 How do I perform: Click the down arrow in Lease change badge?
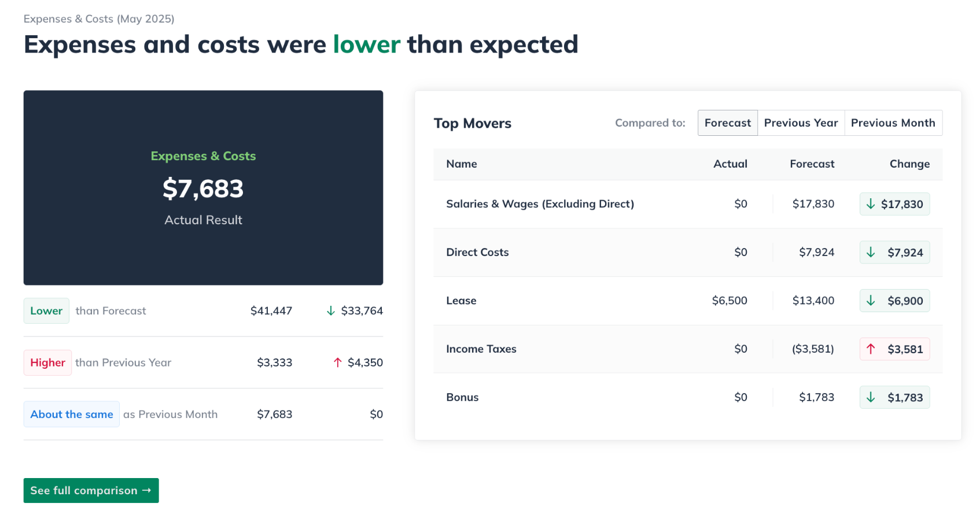click(x=870, y=301)
